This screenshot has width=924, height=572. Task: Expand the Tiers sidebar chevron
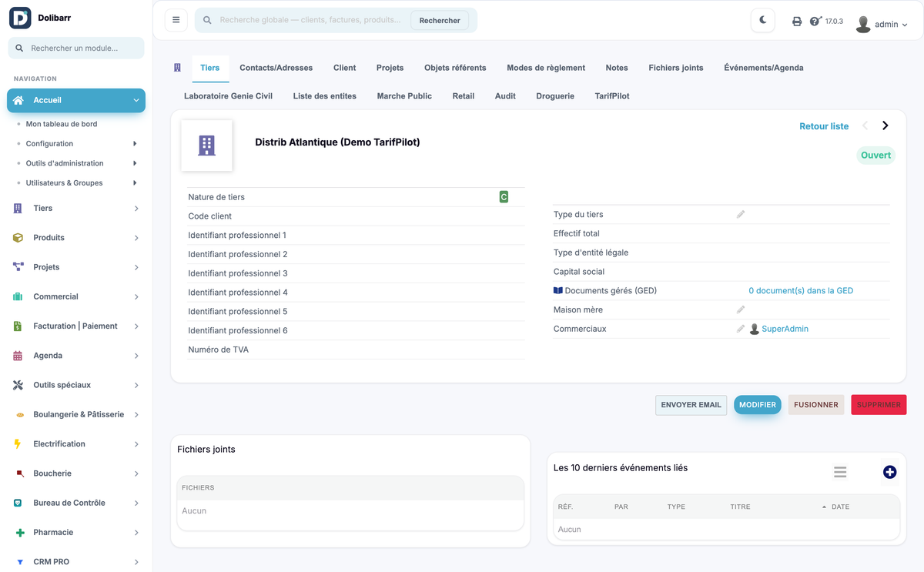click(136, 209)
